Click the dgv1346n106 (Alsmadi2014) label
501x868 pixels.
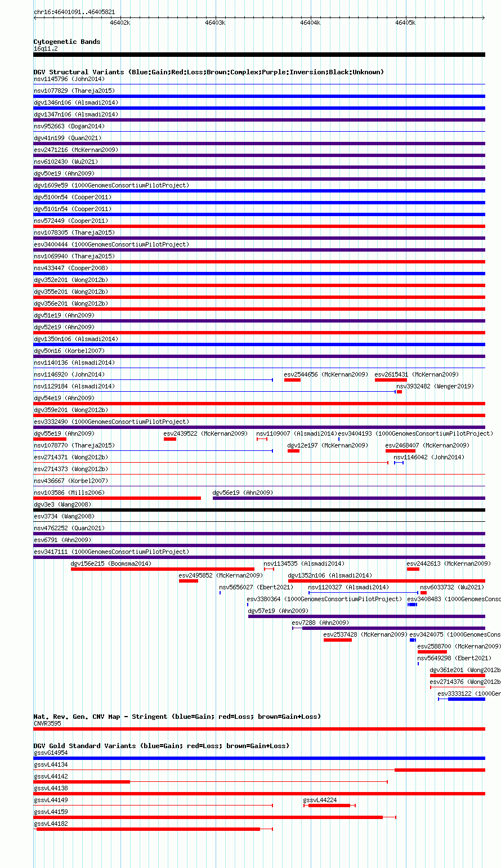pos(76,102)
